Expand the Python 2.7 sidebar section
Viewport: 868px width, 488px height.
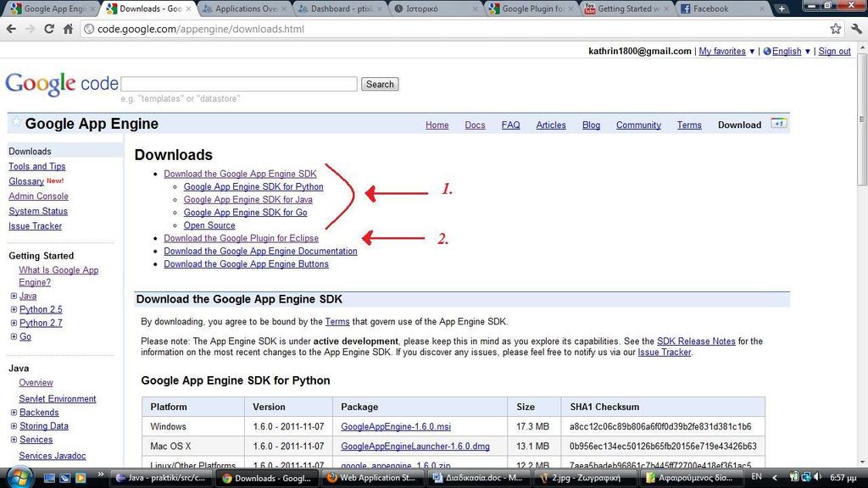(14, 323)
